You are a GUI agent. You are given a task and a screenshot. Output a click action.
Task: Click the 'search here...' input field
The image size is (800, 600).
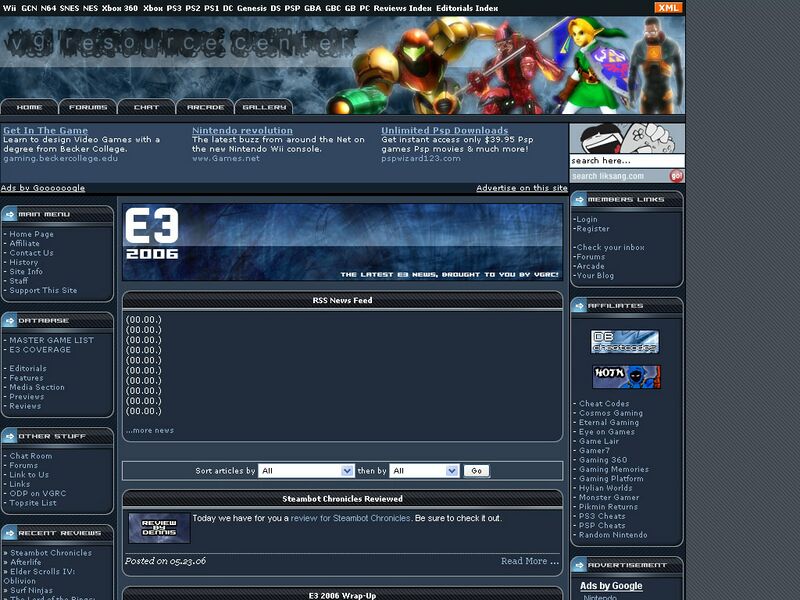point(626,161)
